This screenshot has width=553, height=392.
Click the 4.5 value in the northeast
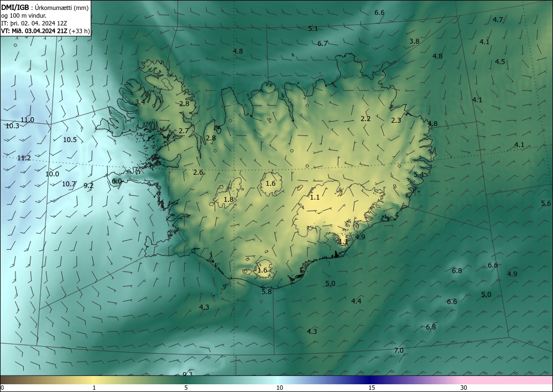(x=500, y=62)
